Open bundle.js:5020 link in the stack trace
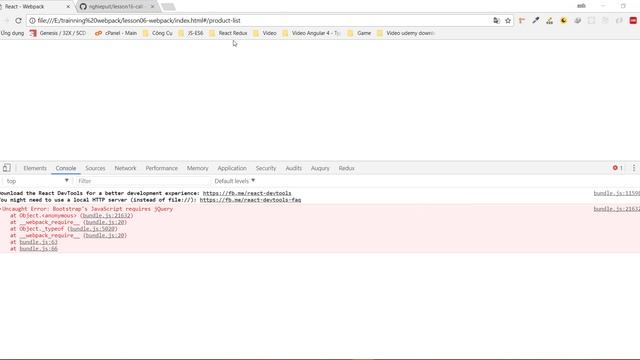 pos(92,229)
